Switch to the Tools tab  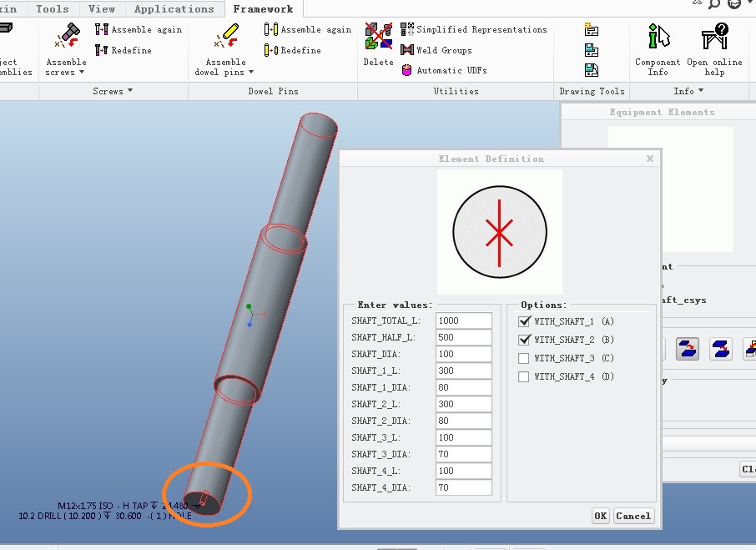point(53,8)
